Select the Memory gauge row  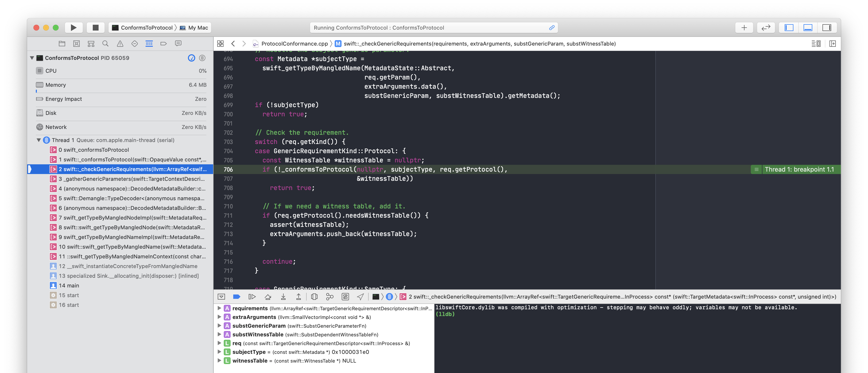click(121, 85)
